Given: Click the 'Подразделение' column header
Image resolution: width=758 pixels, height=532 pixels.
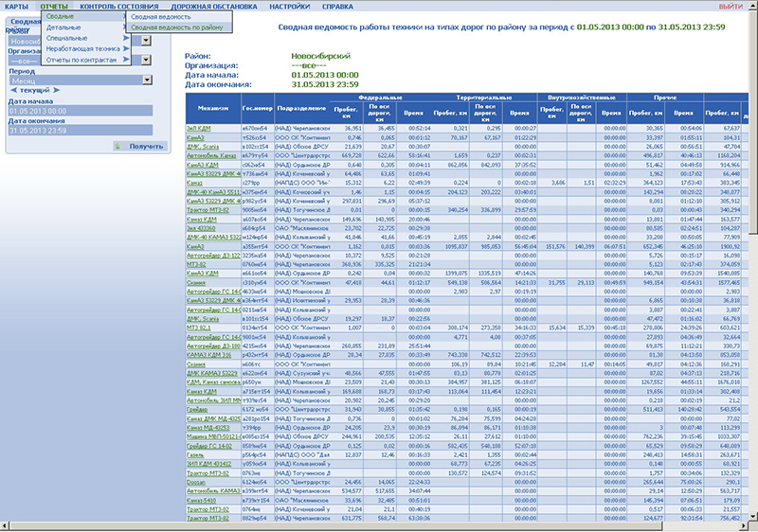Looking at the screenshot, I should pyautogui.click(x=301, y=108).
